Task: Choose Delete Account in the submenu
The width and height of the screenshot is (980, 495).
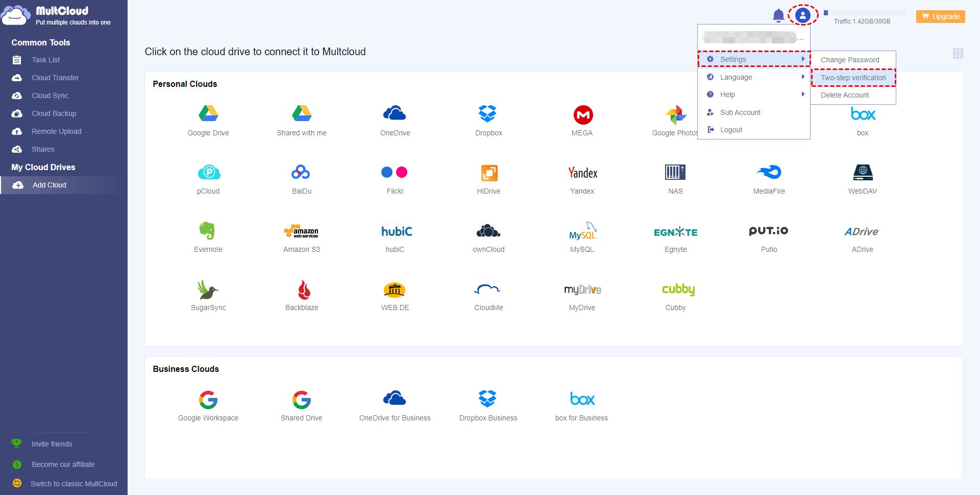Action: (853, 95)
